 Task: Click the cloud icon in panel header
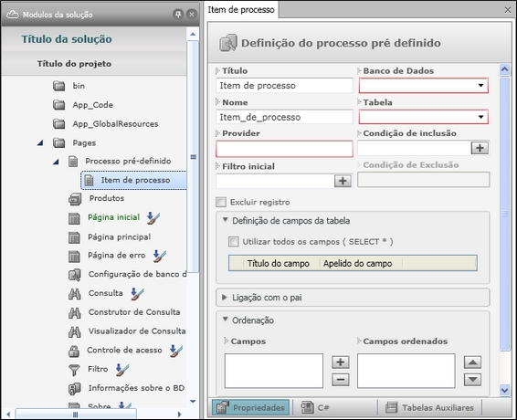(13, 15)
